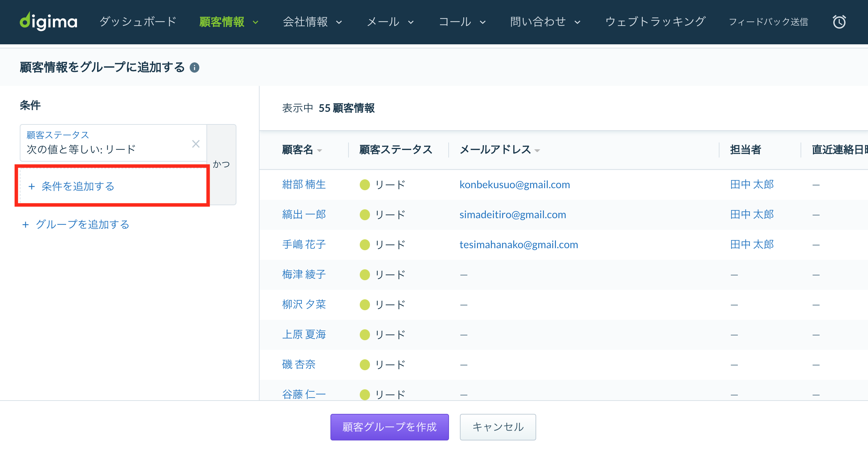Sort by メールアドレス column arrow
Screen dimensions: 868x450
pyautogui.click(x=537, y=151)
